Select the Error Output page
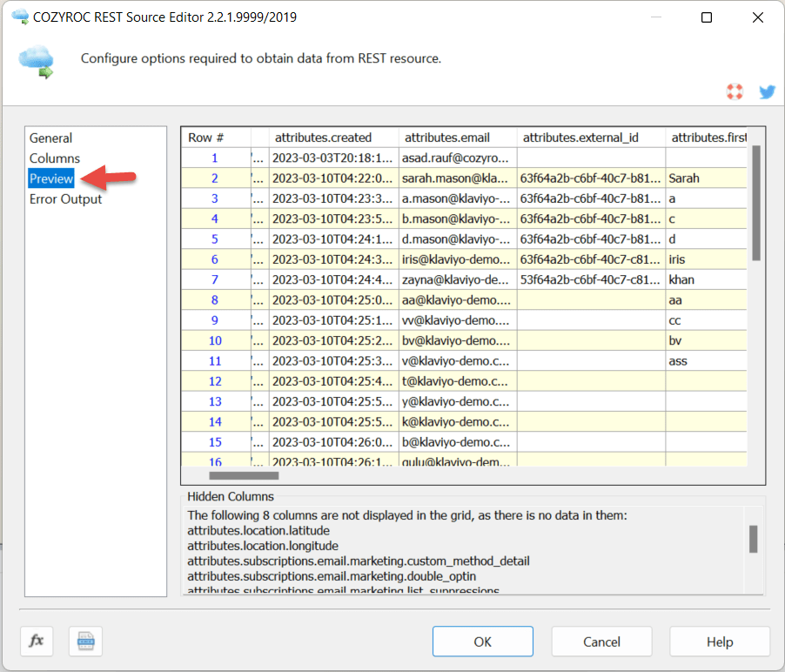This screenshot has height=672, width=785. [65, 199]
